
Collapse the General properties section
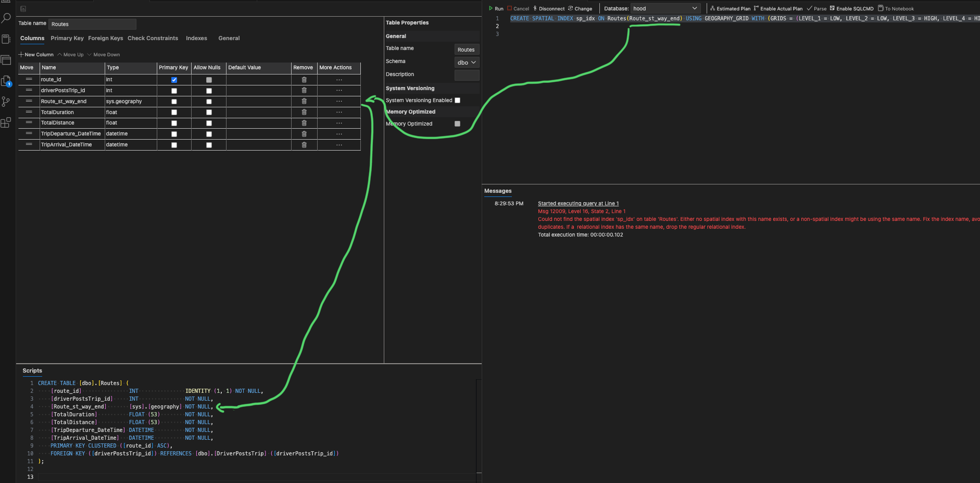click(432, 36)
